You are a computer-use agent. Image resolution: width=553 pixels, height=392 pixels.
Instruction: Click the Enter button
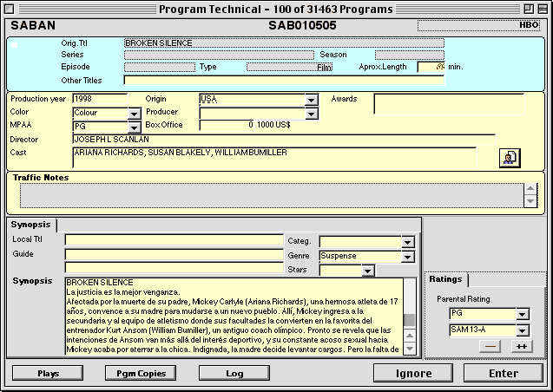(504, 373)
